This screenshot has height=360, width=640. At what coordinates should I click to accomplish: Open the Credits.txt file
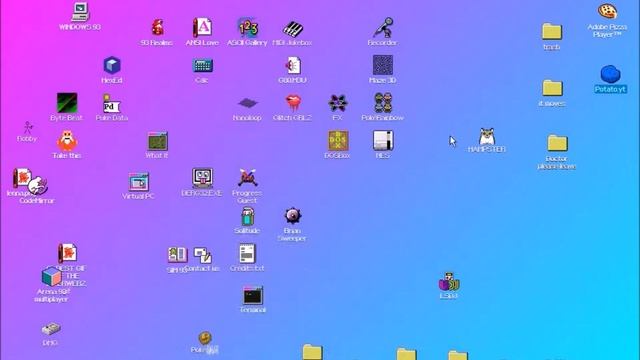pos(247,254)
